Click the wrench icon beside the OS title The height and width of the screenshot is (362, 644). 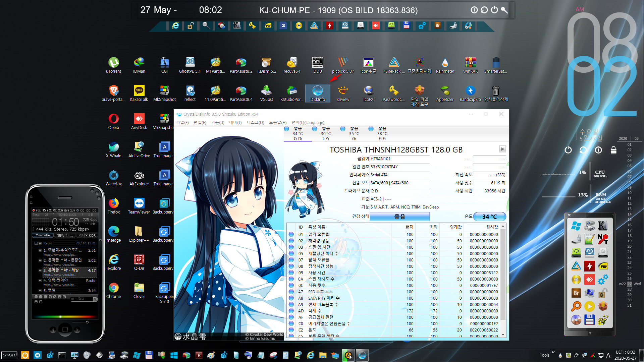coord(504,10)
